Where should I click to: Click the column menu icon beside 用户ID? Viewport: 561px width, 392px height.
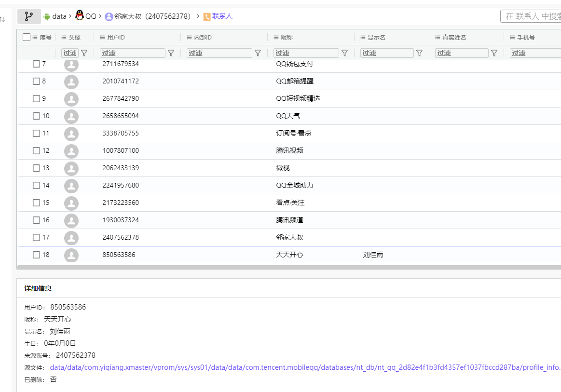click(x=102, y=37)
